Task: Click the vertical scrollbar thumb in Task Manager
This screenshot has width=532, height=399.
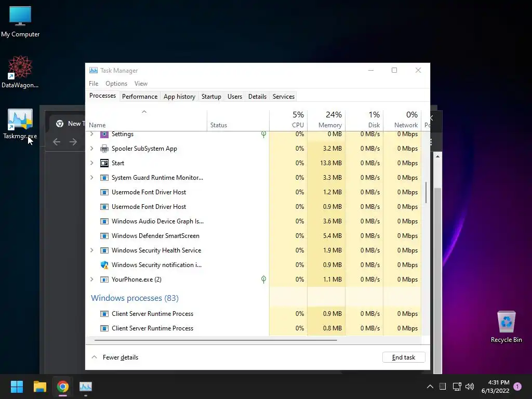Action: point(426,192)
